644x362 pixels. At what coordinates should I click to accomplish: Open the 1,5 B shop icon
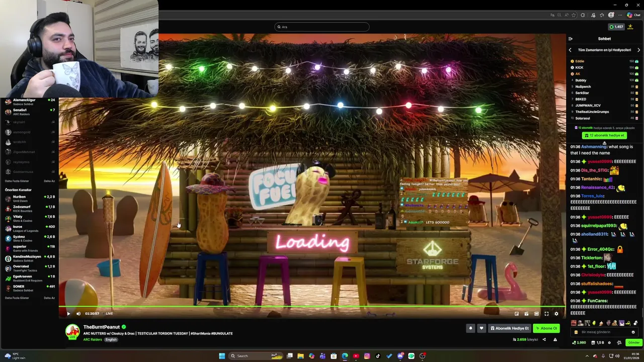(x=597, y=342)
